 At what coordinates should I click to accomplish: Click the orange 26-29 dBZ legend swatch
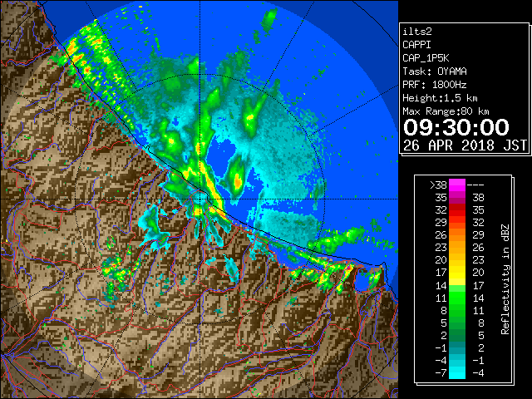click(x=457, y=234)
